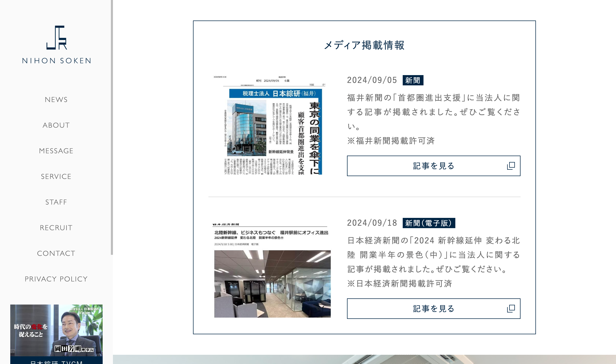Go to the ABOUT page
The image size is (616, 364).
56,125
